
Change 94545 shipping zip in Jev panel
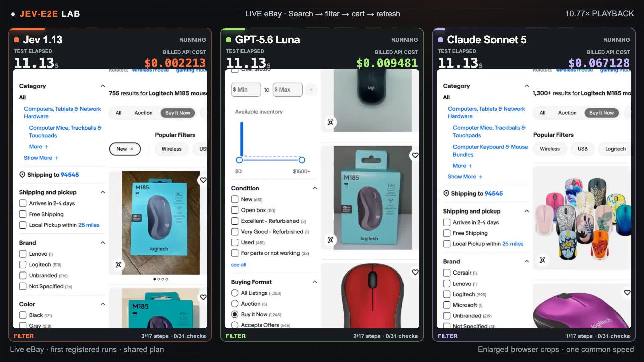pyautogui.click(x=70, y=175)
